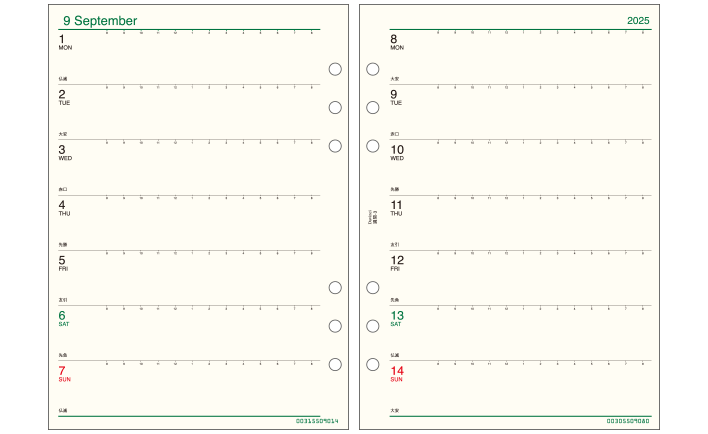Select the red 14 SUN date

pos(397,374)
